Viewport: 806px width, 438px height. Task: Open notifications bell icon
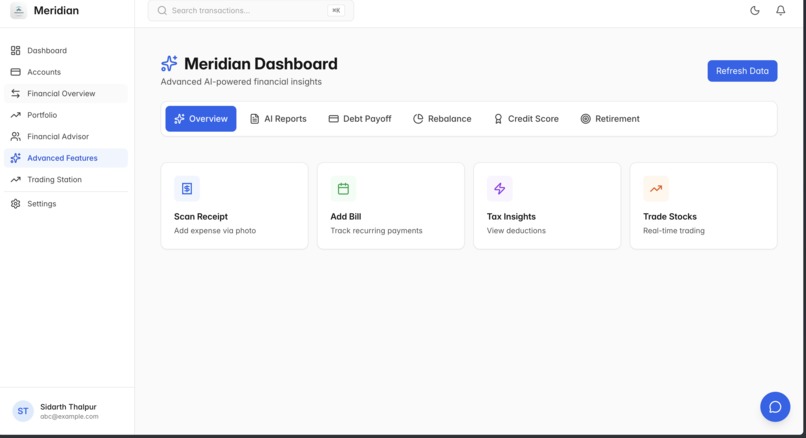pos(780,10)
